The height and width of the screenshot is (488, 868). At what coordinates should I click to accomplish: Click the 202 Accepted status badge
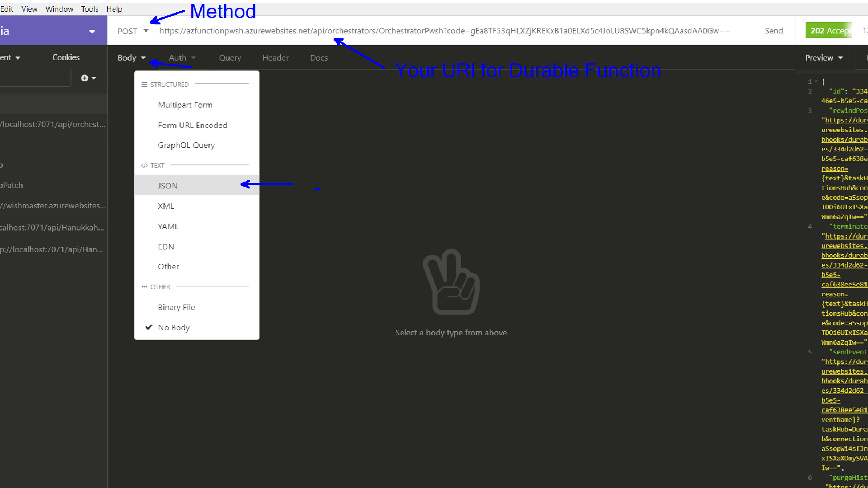tap(829, 31)
